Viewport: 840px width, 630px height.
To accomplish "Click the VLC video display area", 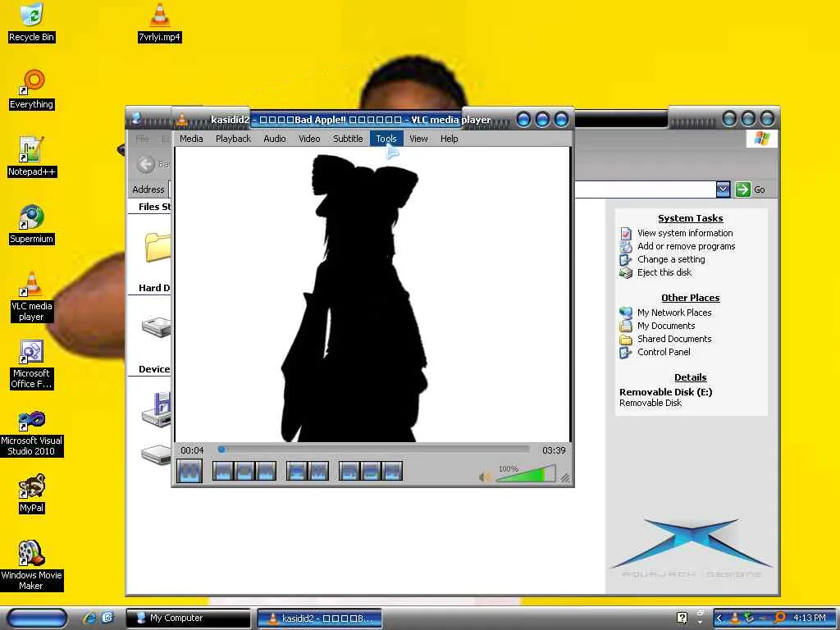I will coord(372,294).
